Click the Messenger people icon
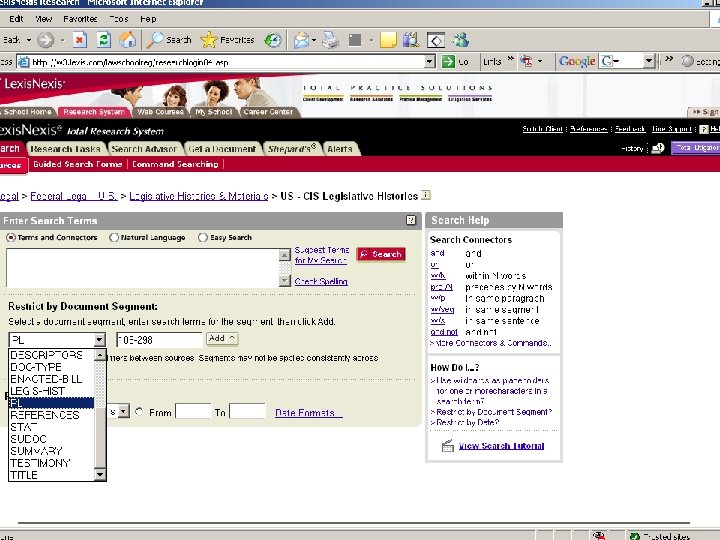Viewport: 720px width, 540px height. [460, 40]
